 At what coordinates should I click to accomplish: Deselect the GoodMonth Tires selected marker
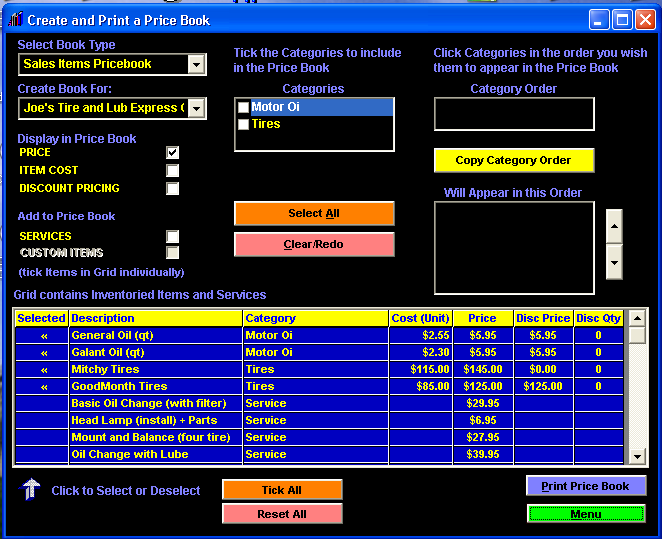click(42, 386)
